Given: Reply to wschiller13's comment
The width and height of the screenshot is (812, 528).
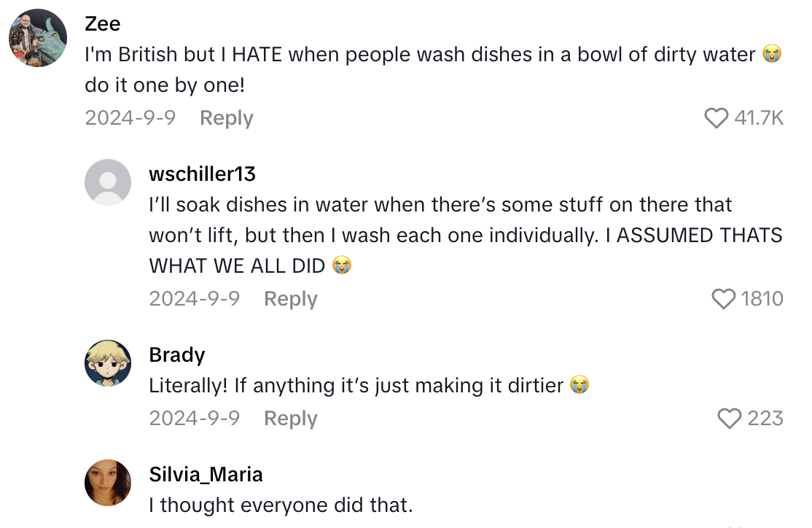Looking at the screenshot, I should 290,298.
